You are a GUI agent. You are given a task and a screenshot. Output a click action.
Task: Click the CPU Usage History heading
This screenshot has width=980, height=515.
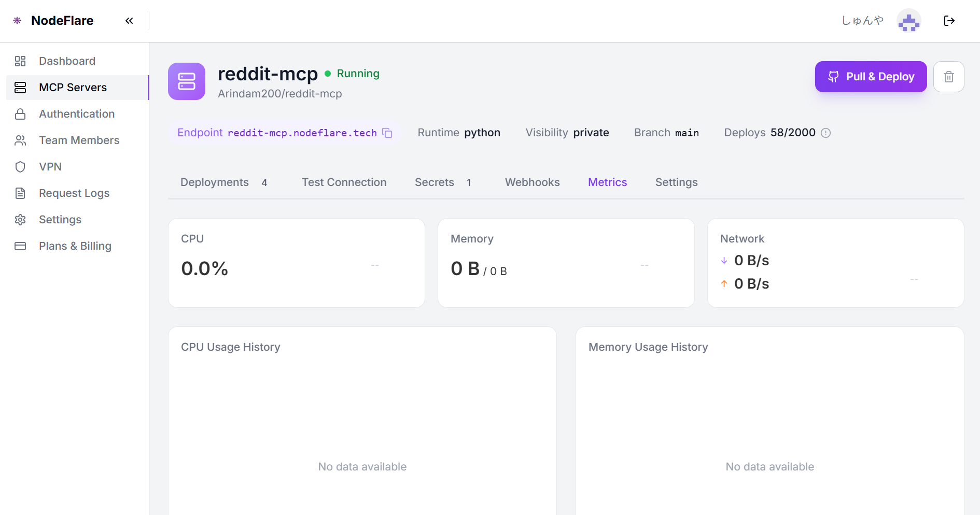point(231,347)
